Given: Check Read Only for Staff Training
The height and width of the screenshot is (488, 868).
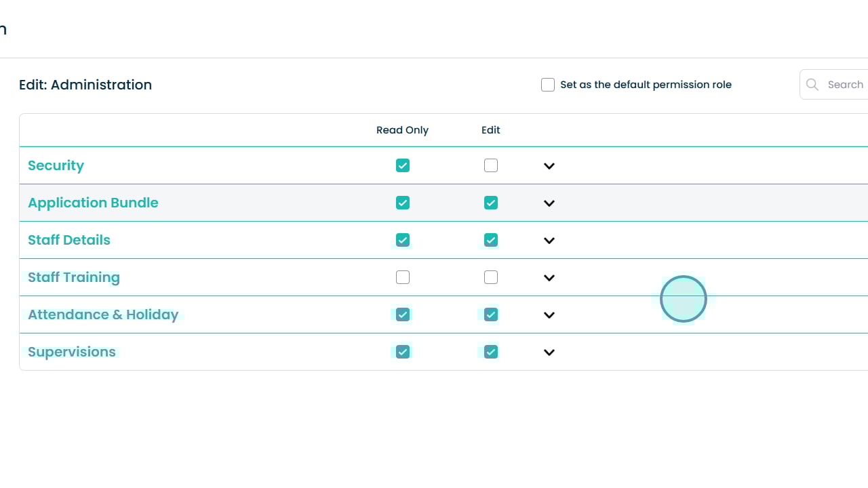Looking at the screenshot, I should (403, 277).
